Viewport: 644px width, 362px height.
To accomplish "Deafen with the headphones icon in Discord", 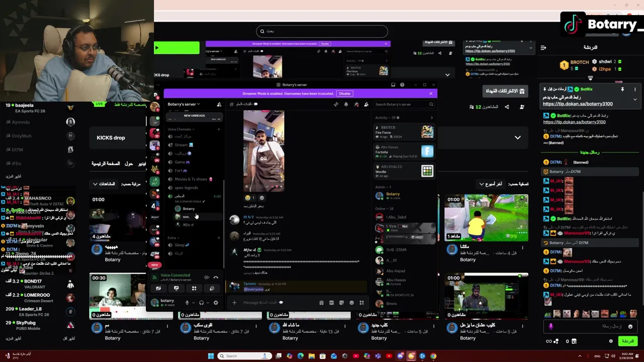I will point(201,303).
